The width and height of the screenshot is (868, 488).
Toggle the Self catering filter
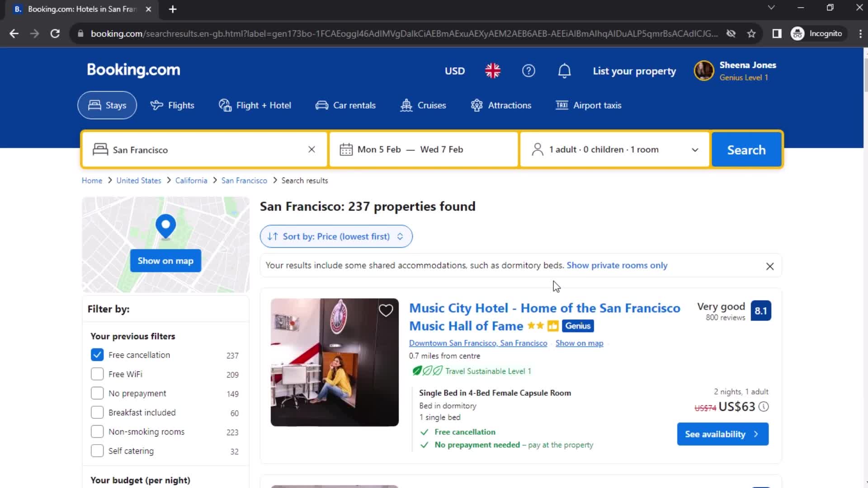(97, 451)
